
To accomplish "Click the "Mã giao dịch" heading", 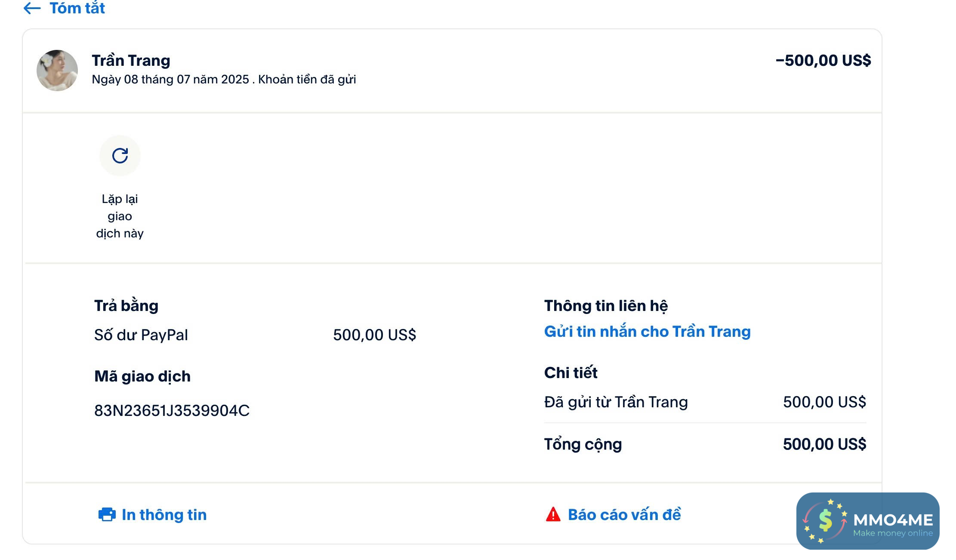I will [142, 376].
